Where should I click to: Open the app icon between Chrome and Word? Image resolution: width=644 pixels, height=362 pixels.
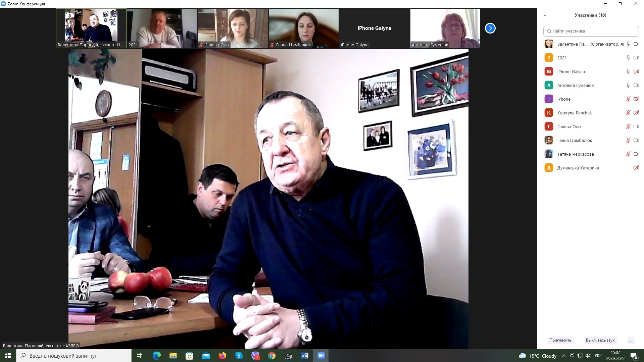pos(288,356)
